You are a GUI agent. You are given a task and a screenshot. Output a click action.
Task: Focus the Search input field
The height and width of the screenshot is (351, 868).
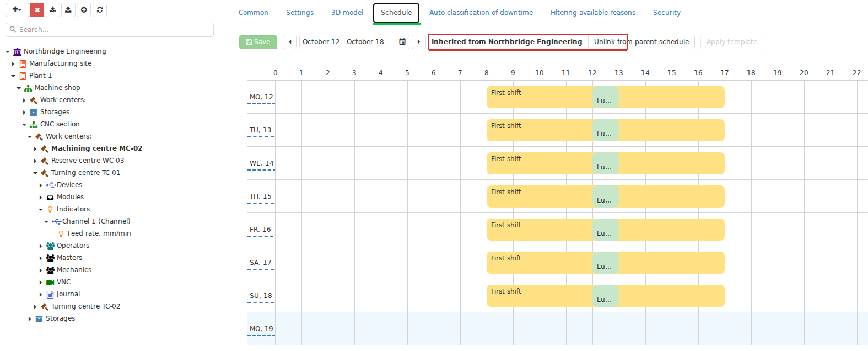(110, 30)
